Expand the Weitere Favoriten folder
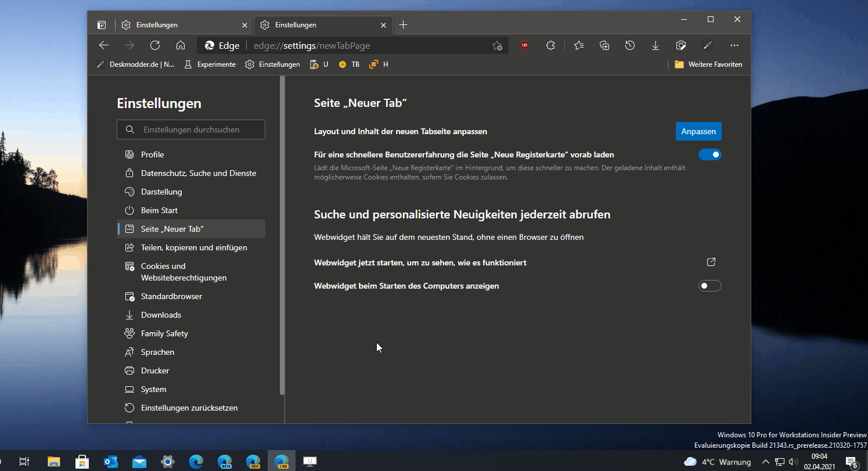This screenshot has height=471, width=868. 708,64
